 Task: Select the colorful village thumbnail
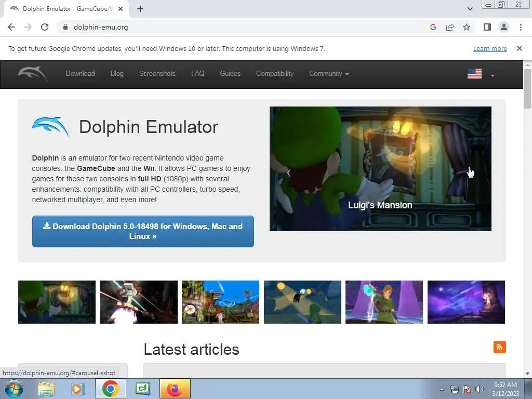(220, 302)
